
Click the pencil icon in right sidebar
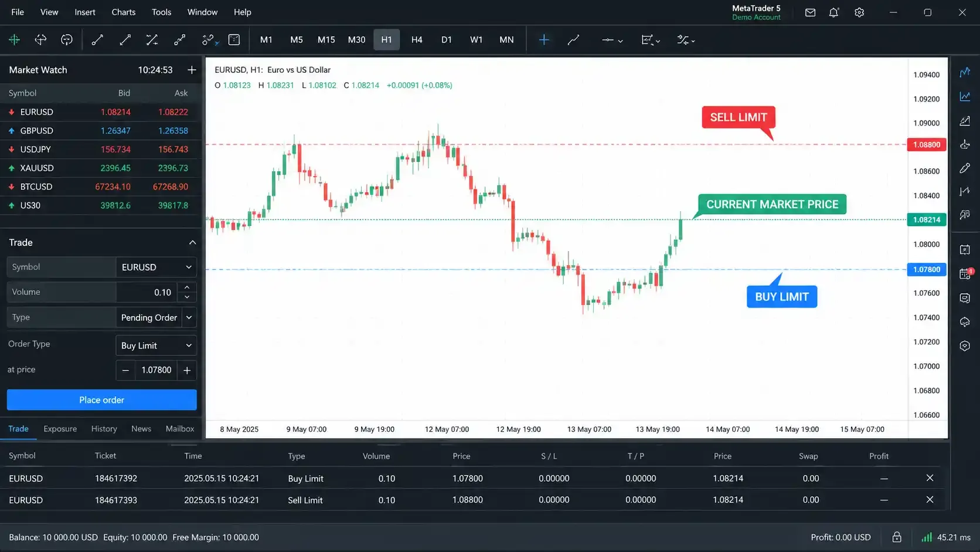965,168
